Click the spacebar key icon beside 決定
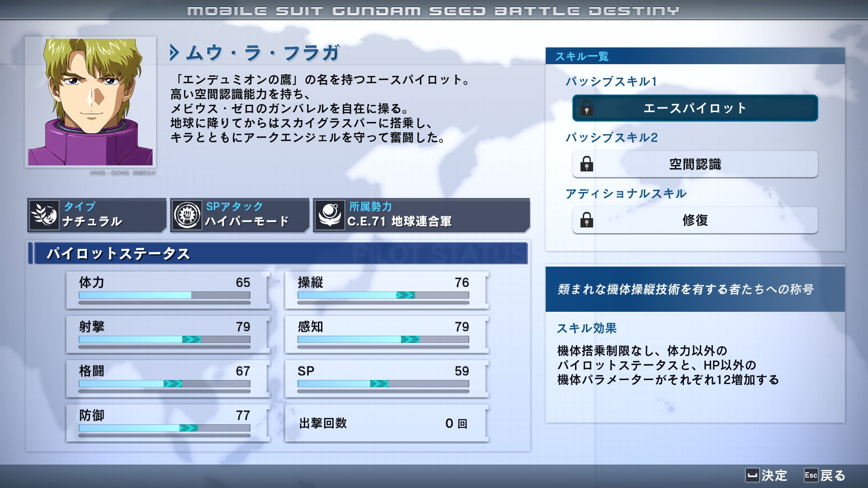 (x=752, y=475)
